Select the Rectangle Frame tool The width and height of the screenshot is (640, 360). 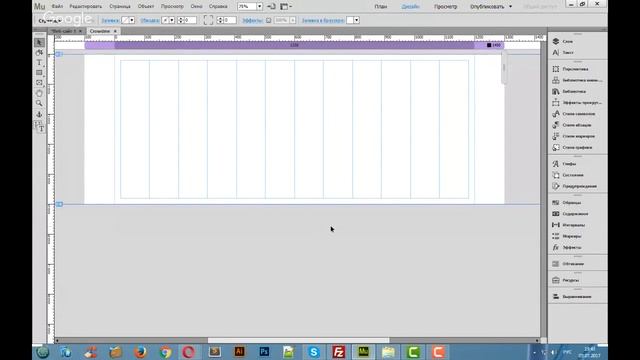[x=39, y=83]
